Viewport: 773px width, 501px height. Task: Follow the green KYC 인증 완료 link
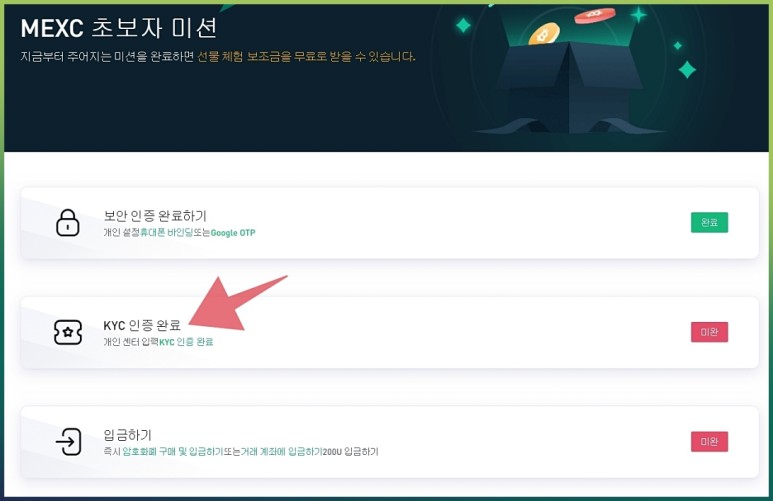click(186, 342)
